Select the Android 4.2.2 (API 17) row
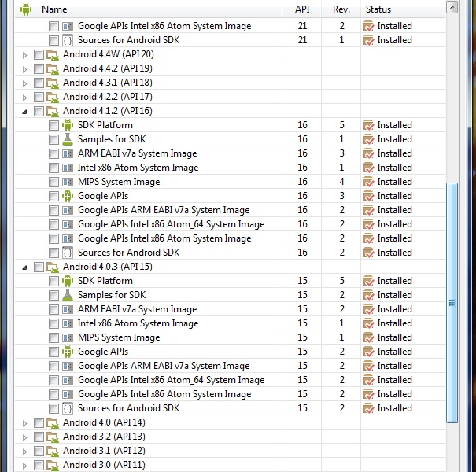476x472 pixels. click(x=108, y=97)
